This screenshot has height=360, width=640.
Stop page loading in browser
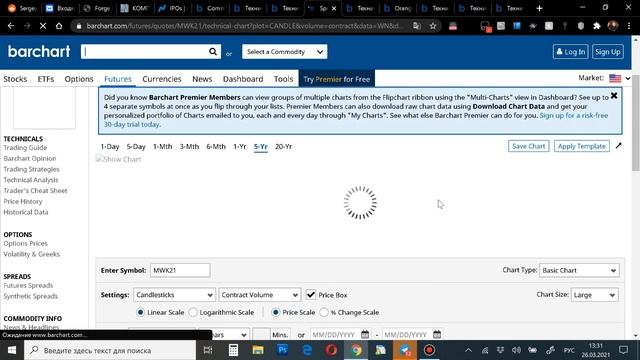point(43,26)
